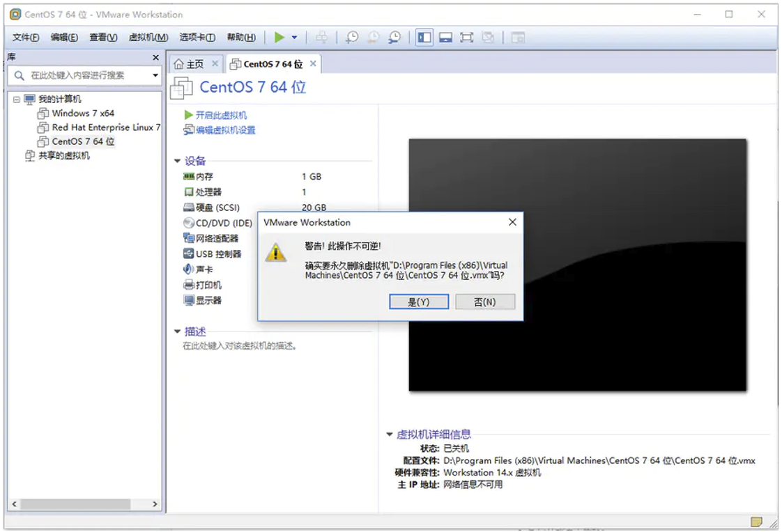Enter full screen mode icon

pos(467,38)
